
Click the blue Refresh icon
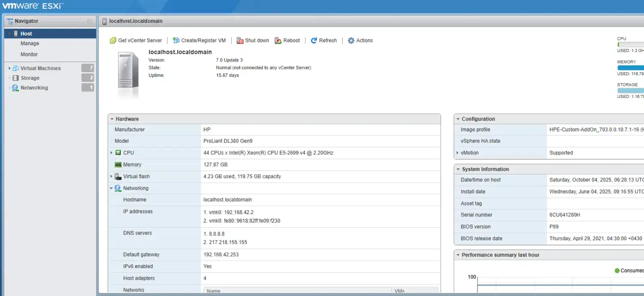point(314,40)
